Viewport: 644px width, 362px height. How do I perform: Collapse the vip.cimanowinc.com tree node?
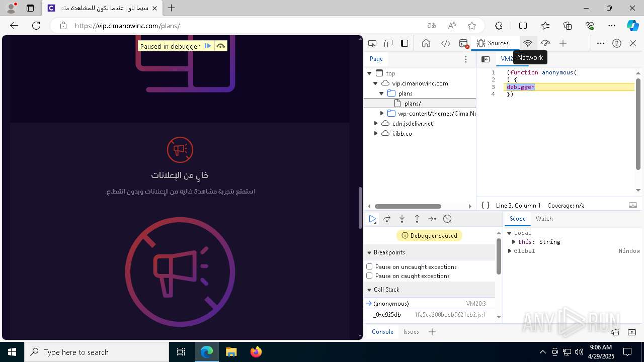click(x=375, y=83)
